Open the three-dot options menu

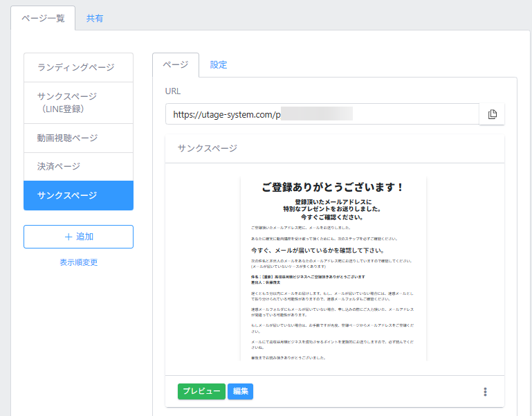pyautogui.click(x=485, y=392)
